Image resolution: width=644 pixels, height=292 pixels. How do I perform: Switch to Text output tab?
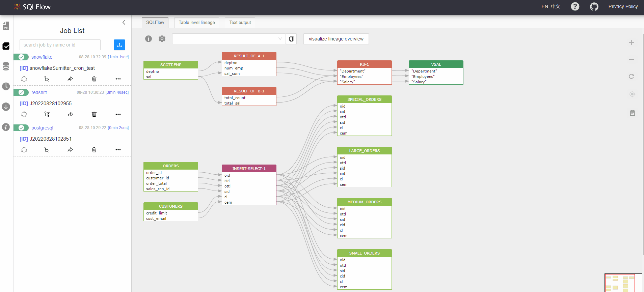tap(240, 23)
